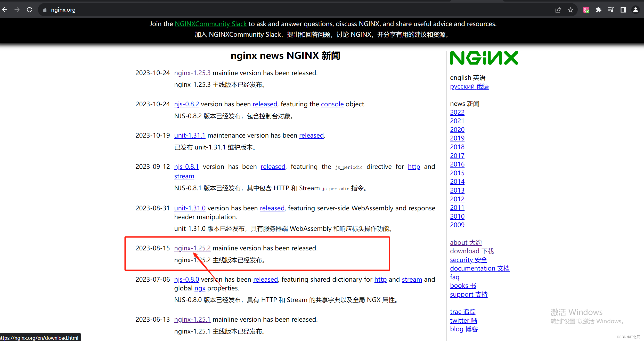Open the NGINXCommunity Slack link
644x341 pixels.
(x=211, y=24)
